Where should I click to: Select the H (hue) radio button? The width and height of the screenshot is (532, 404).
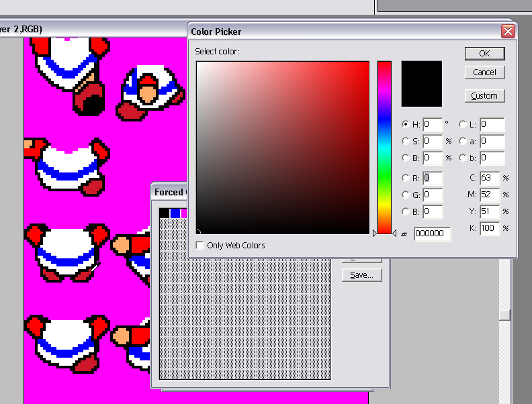point(405,124)
